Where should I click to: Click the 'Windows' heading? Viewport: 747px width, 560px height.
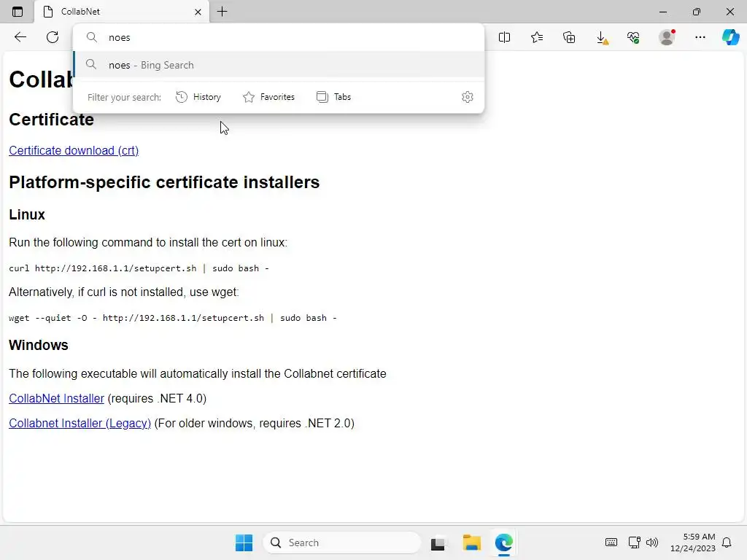click(x=39, y=345)
